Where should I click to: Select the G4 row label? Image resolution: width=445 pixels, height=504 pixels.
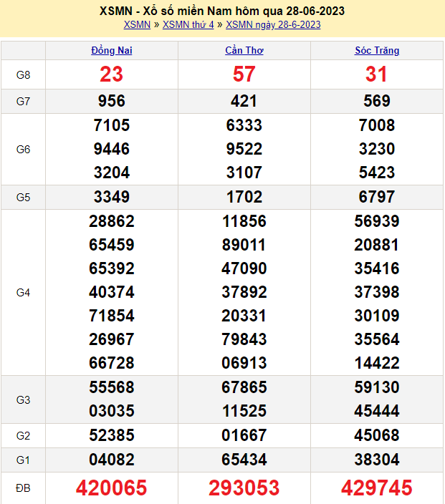coord(23,292)
